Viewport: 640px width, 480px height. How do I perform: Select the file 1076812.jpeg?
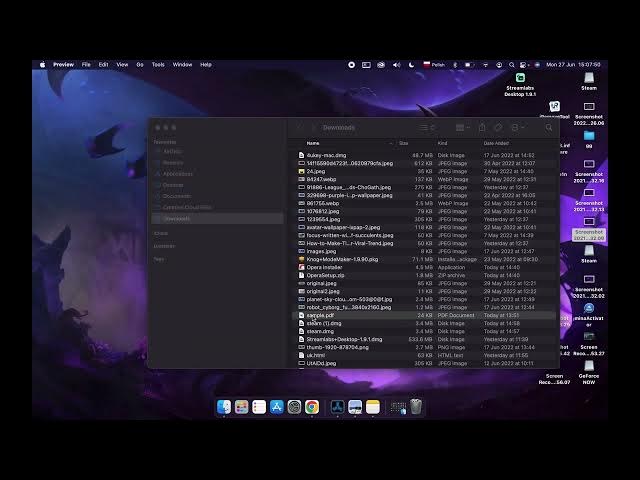(x=424, y=211)
